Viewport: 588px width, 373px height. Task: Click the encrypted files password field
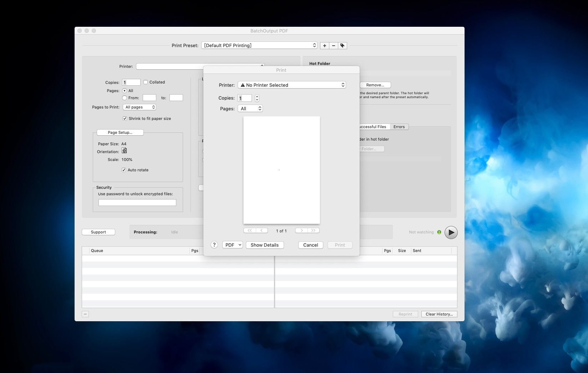(x=137, y=203)
